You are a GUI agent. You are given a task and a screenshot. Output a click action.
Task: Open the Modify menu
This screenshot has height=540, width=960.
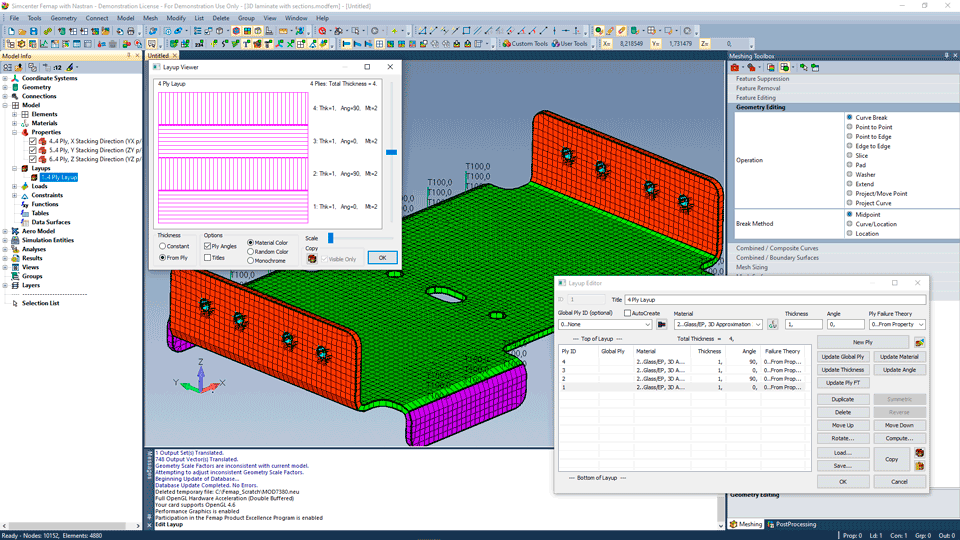pos(176,18)
